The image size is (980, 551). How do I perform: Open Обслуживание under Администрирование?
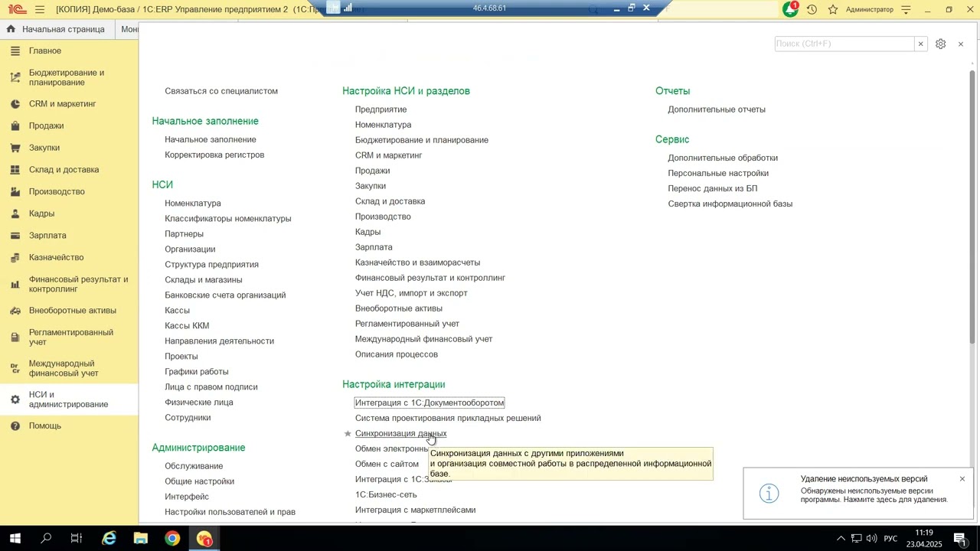point(194,466)
